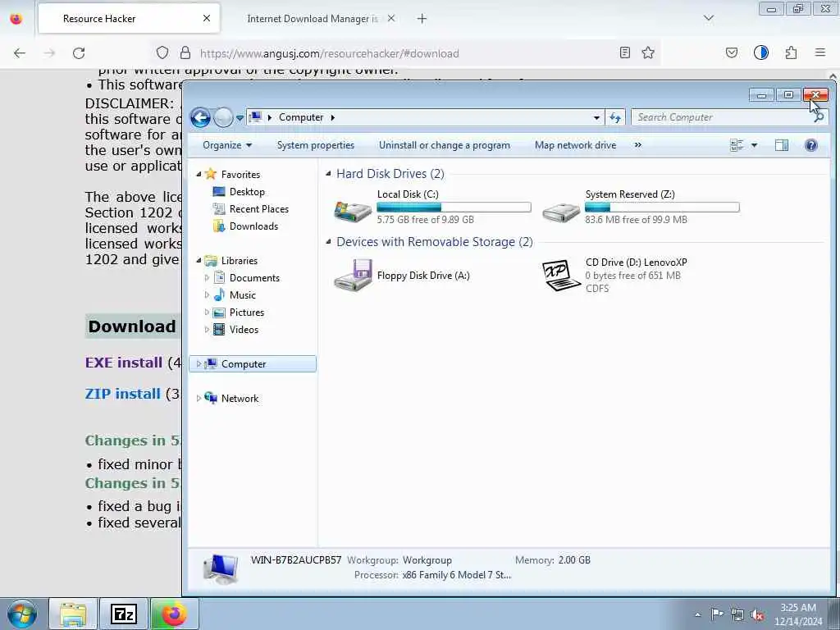This screenshot has height=630, width=840.
Task: Refresh the Computer folder view
Action: pyautogui.click(x=615, y=118)
